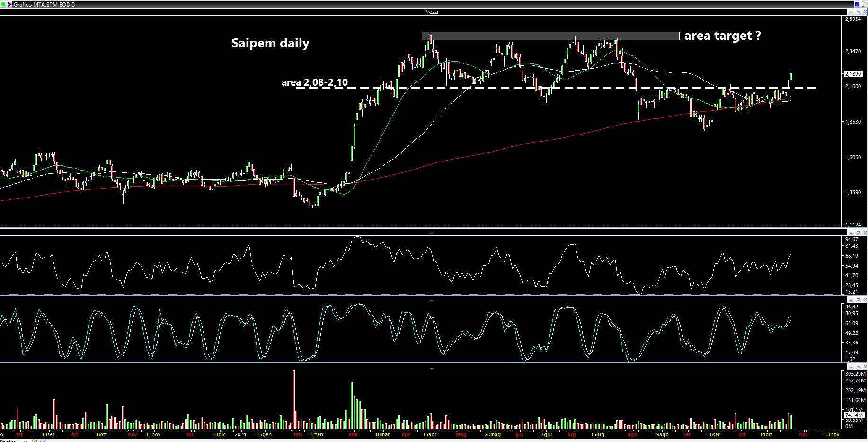Maximize the volume panel
868x442 pixels.
(858, 367)
